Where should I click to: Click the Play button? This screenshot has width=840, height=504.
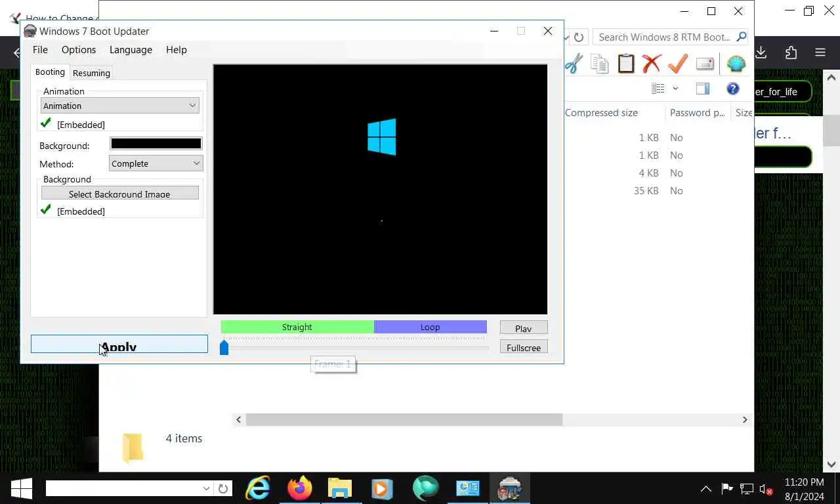524,327
